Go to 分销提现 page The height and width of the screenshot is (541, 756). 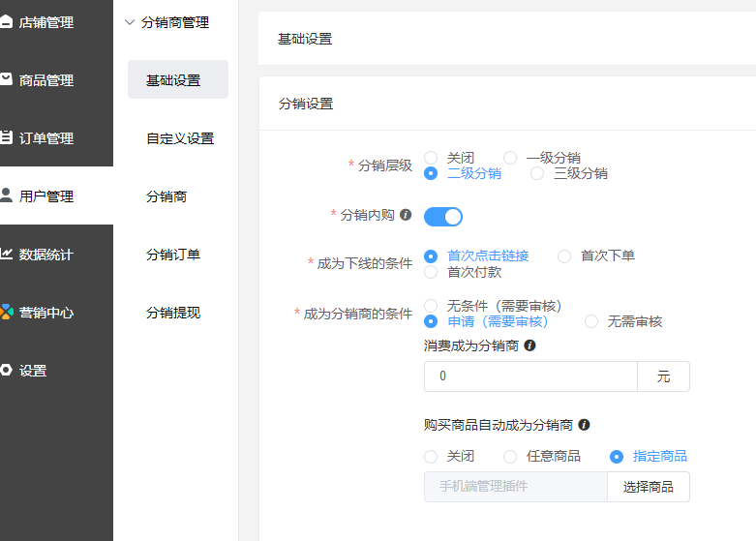coord(172,313)
